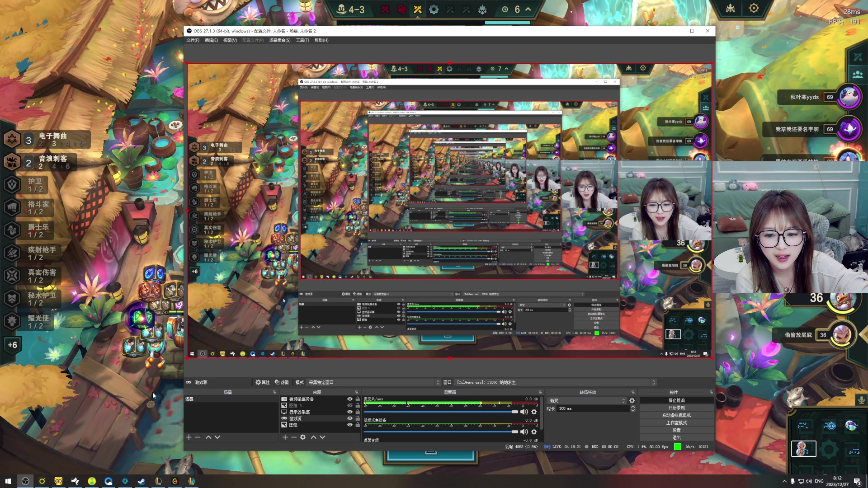Open game settings gear at top right
Image resolution: width=868 pixels, height=488 pixels.
pyautogui.click(x=754, y=8)
